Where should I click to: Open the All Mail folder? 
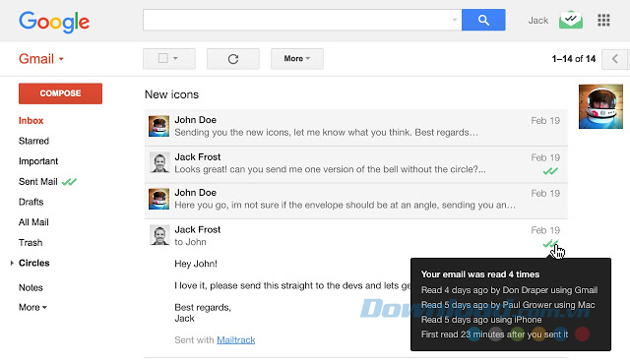tap(33, 222)
